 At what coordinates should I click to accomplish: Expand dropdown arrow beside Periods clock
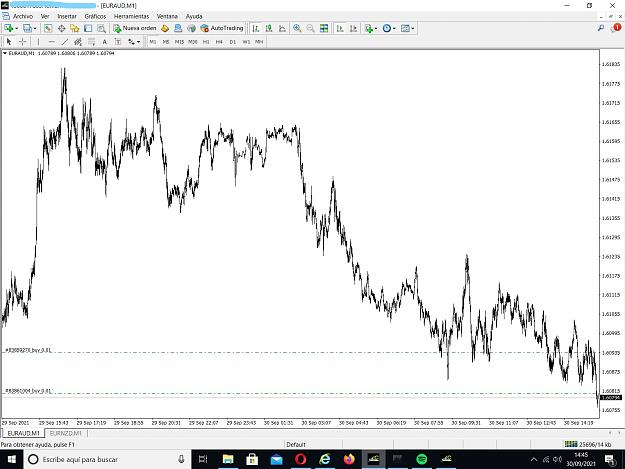tap(394, 29)
